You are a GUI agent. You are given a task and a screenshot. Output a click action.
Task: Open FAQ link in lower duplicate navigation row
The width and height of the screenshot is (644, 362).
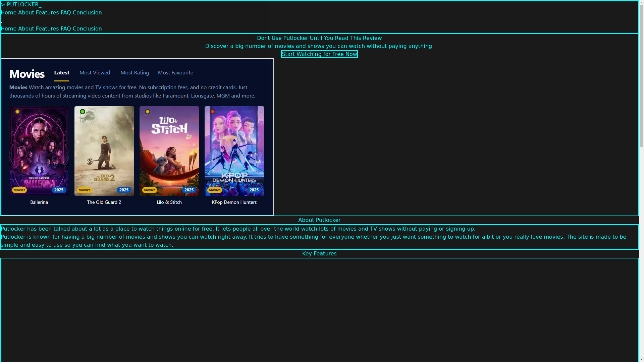(66, 29)
